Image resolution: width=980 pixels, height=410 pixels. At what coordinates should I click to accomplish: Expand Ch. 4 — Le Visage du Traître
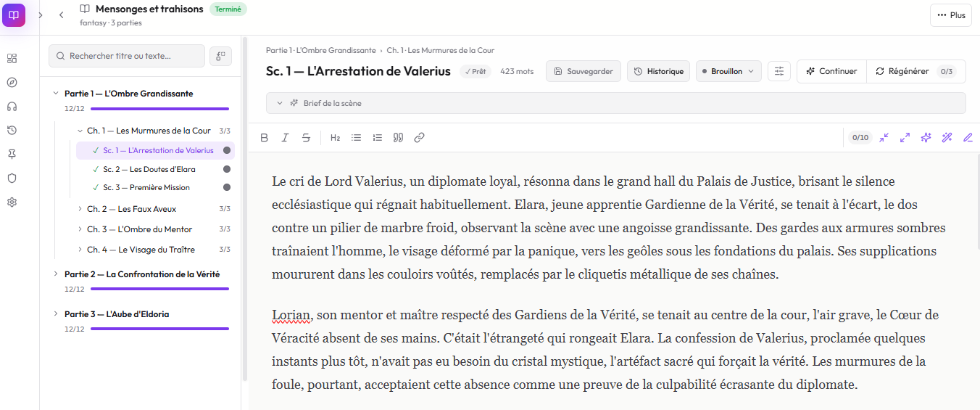80,250
